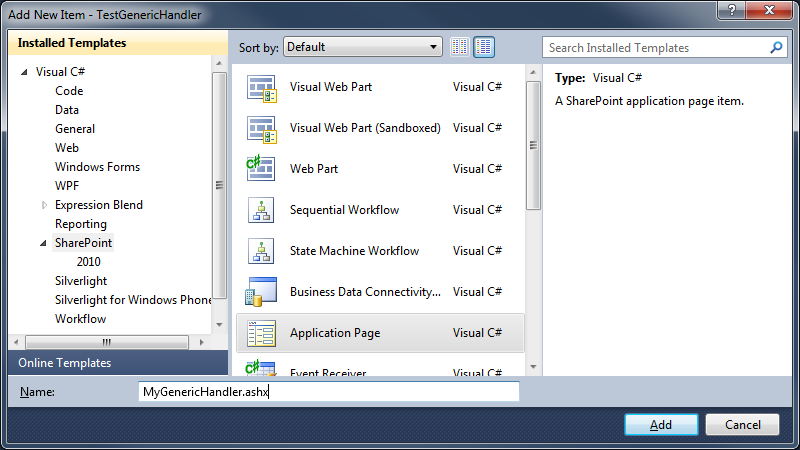Screen dimensions: 800x450
Task: Select WPF category in tree
Action: pyautogui.click(x=67, y=186)
